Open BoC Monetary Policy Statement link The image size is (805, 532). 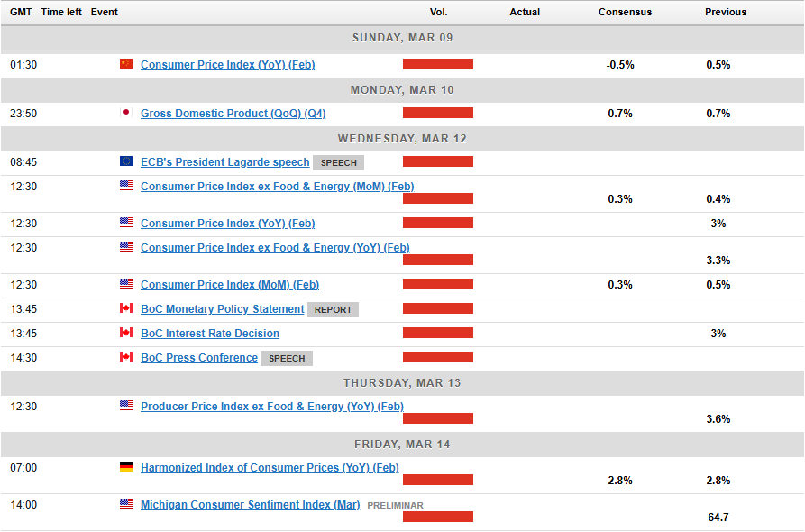point(222,309)
